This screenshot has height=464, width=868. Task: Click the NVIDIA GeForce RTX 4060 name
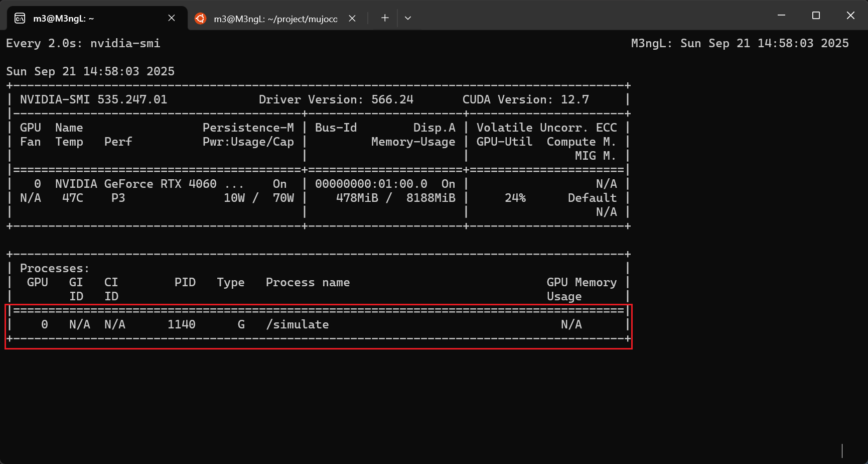point(136,184)
